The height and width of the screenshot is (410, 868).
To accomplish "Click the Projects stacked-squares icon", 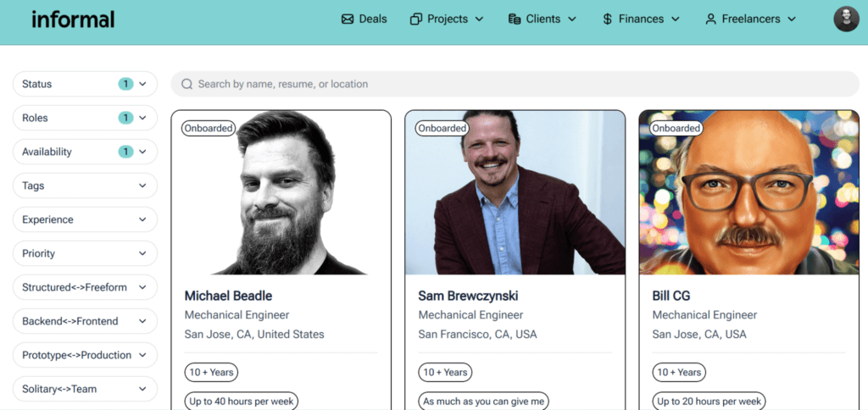I will coord(416,19).
